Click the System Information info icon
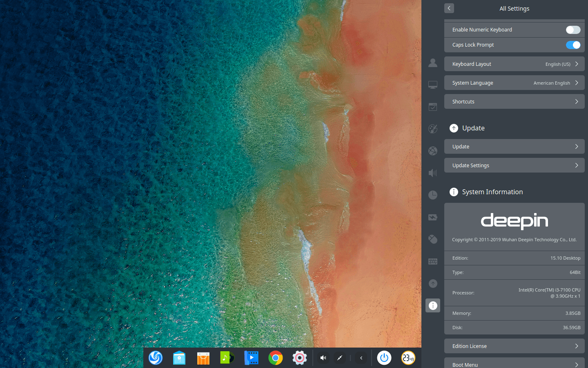Image resolution: width=588 pixels, height=368 pixels. [x=433, y=305]
